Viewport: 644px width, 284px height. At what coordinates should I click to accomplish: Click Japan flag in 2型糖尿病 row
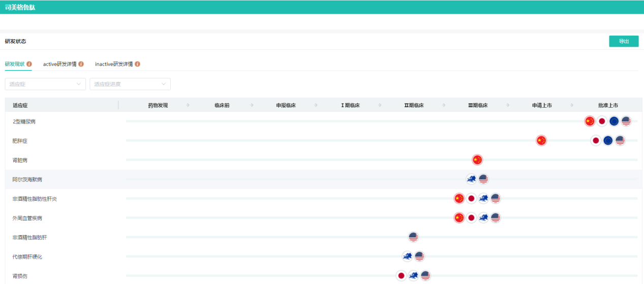click(602, 121)
